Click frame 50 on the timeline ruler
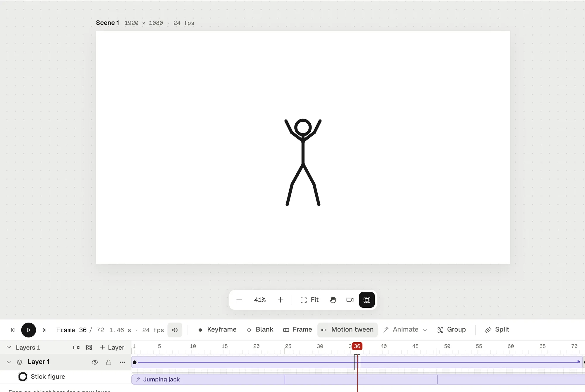The height and width of the screenshot is (392, 585). point(447,346)
